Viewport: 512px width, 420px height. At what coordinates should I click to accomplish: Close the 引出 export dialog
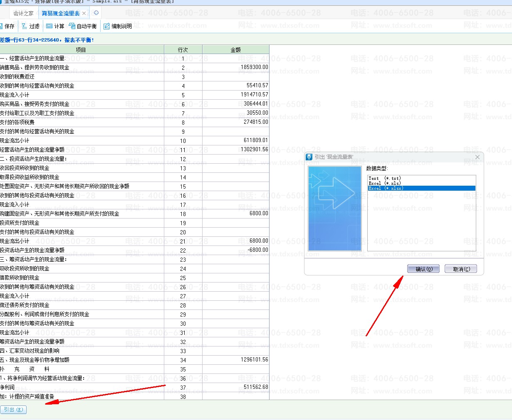[x=477, y=157]
